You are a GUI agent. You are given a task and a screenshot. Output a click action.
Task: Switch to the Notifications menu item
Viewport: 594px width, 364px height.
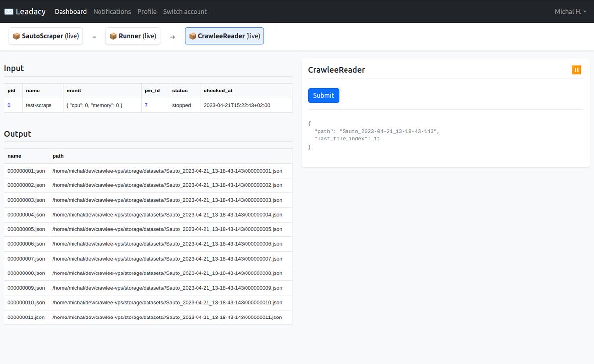tap(112, 11)
